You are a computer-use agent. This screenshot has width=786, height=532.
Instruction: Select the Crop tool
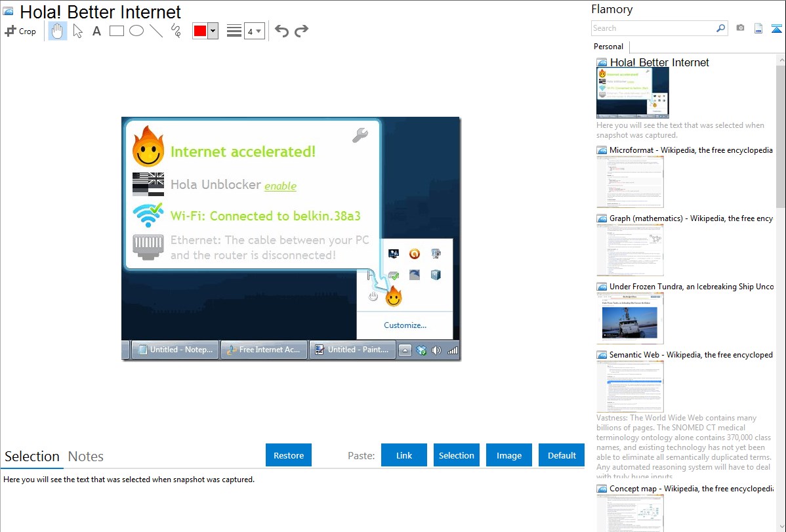point(20,31)
